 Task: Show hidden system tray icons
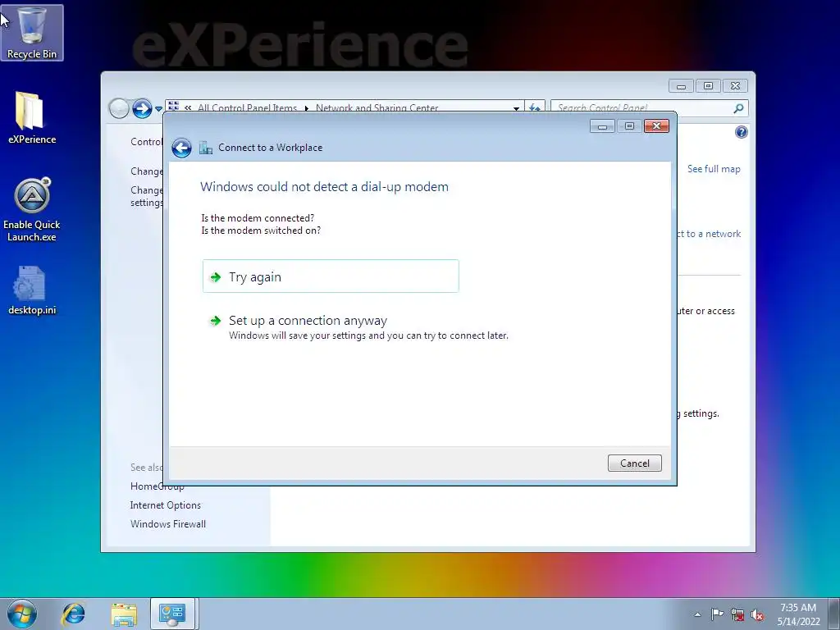(x=697, y=614)
